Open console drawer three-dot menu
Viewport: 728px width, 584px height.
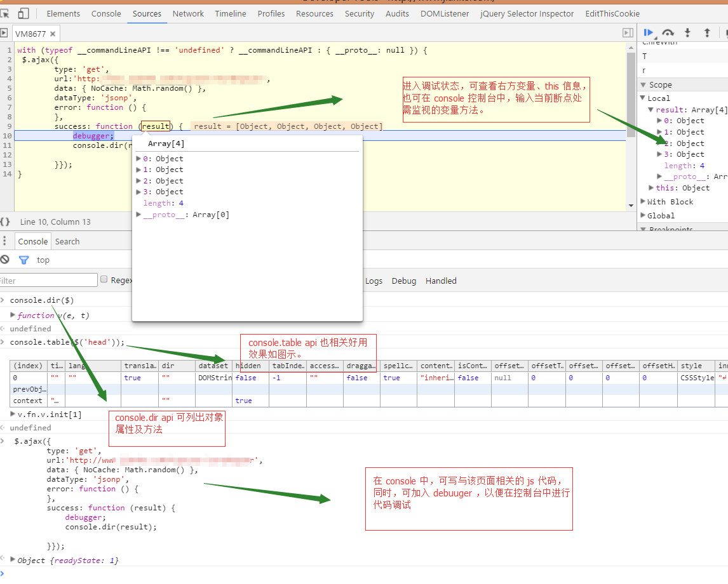click(x=4, y=241)
